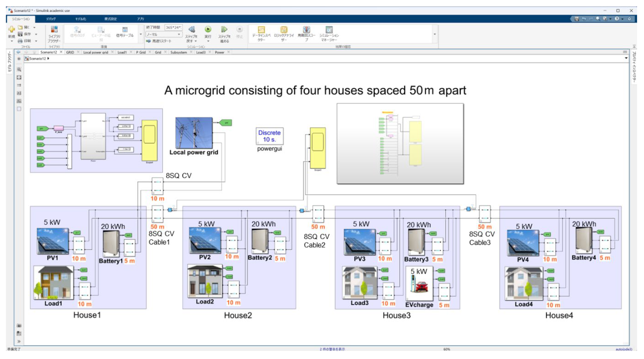Screen dimensions: 644x359
Task: Click the Step Forward icon
Action: [x=224, y=30]
